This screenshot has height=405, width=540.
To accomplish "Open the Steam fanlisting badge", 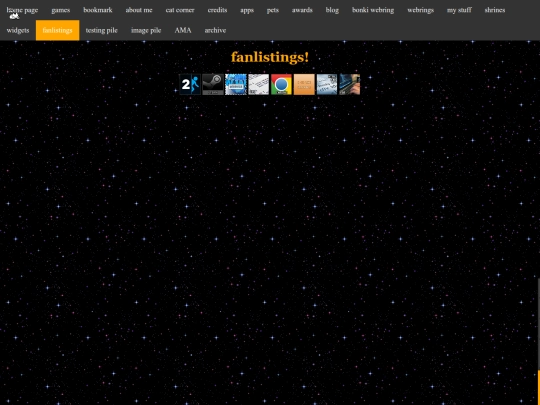I will (x=213, y=84).
